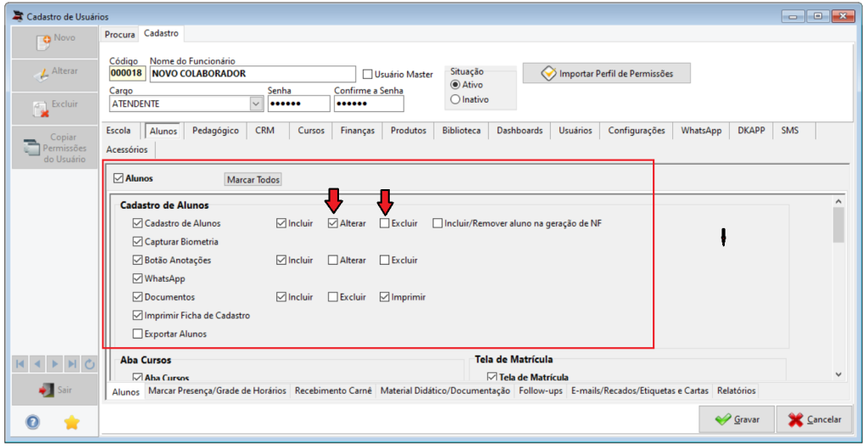Viewport: 868px width, 448px height.
Task: Open the Biblioteca tab
Action: coord(462,131)
